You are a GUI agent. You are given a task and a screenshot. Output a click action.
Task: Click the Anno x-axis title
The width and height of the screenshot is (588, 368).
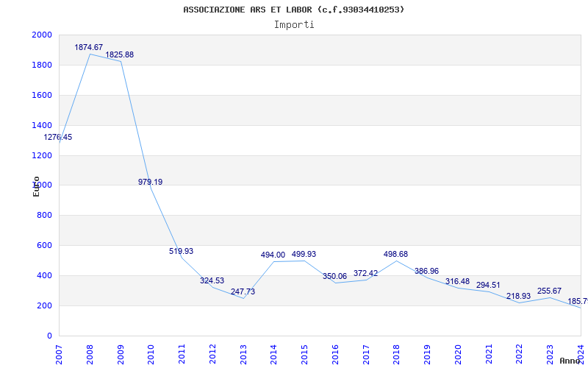coord(572,361)
